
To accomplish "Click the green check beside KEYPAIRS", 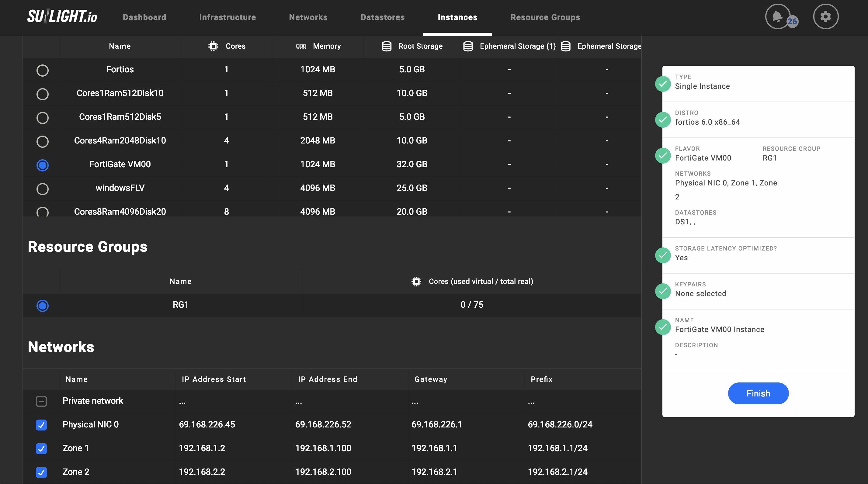I will click(x=663, y=291).
